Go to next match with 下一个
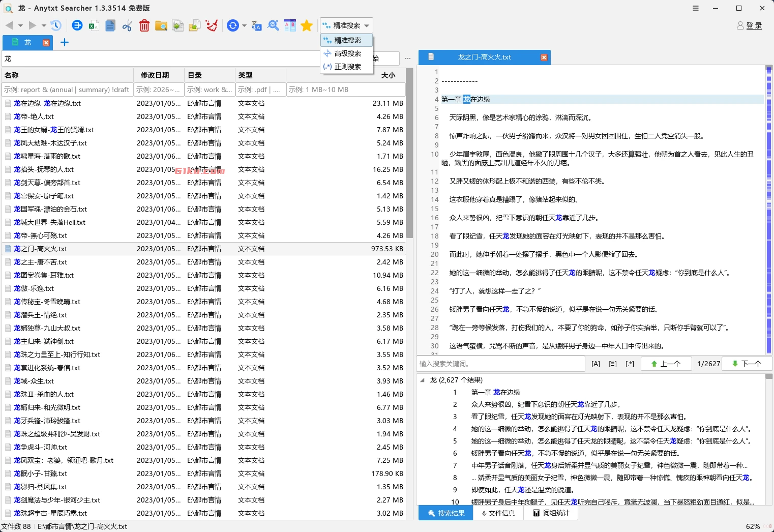 (x=747, y=364)
